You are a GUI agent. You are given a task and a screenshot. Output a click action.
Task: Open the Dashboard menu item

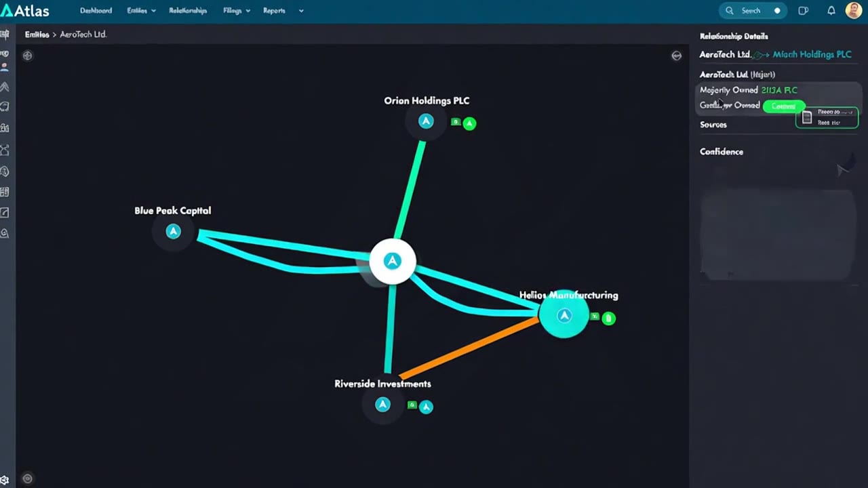[x=96, y=11]
